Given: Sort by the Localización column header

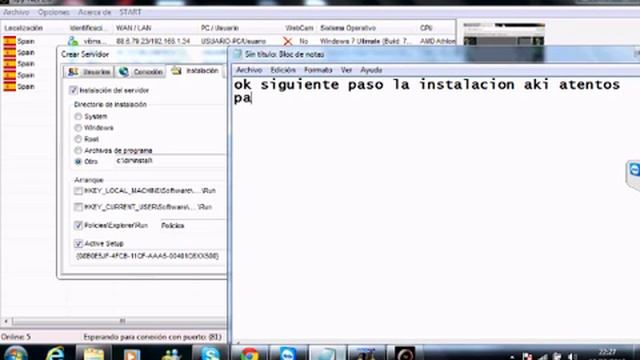Looking at the screenshot, I should [x=24, y=28].
